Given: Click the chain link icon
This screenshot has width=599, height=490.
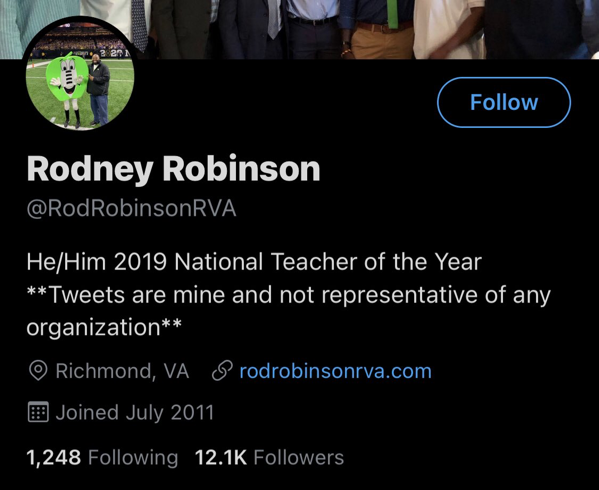Looking at the screenshot, I should [x=222, y=371].
